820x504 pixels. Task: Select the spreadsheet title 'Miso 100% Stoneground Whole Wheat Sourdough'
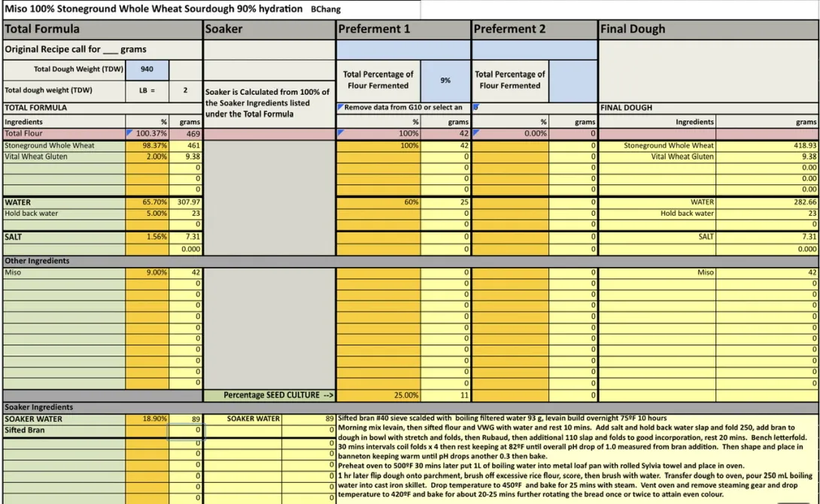(153, 9)
